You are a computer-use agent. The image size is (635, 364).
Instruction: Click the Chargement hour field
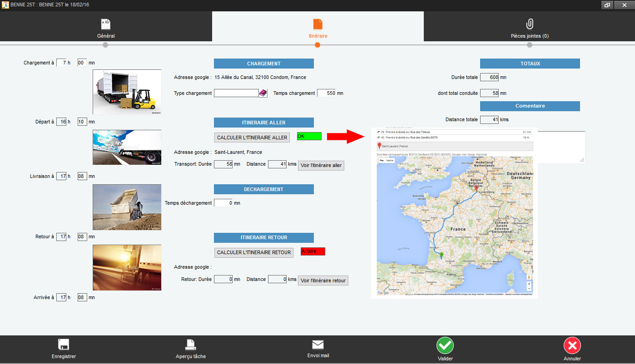tap(61, 63)
